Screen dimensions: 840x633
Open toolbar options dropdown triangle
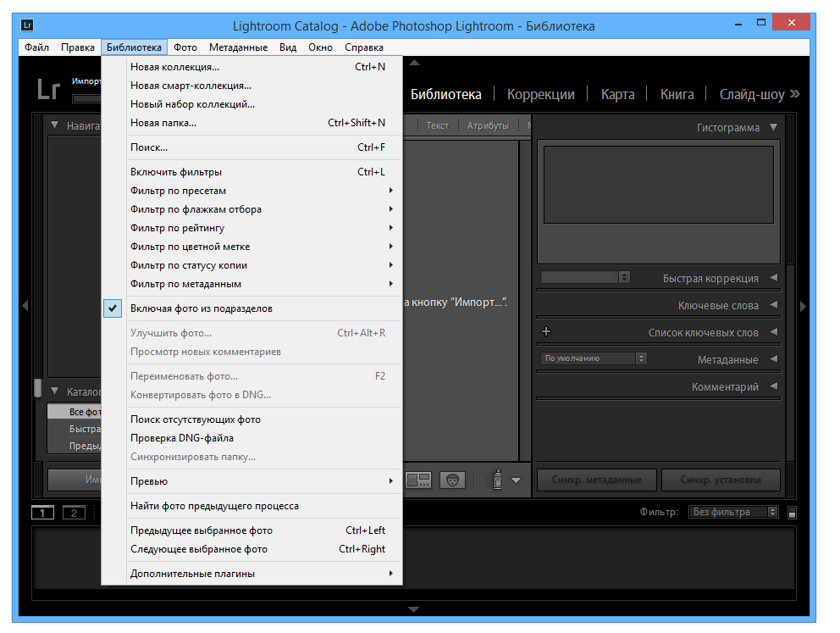pyautogui.click(x=516, y=480)
